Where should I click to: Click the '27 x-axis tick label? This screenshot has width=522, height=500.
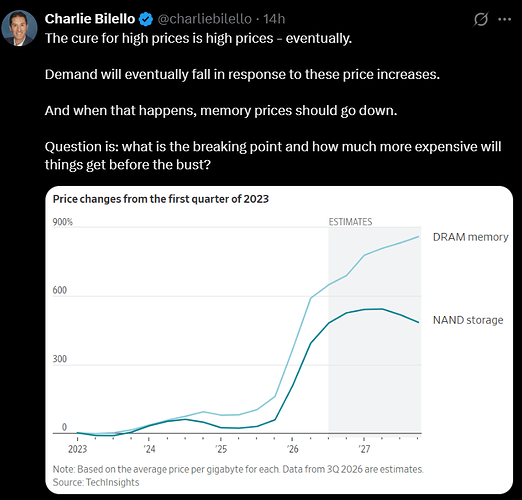364,449
